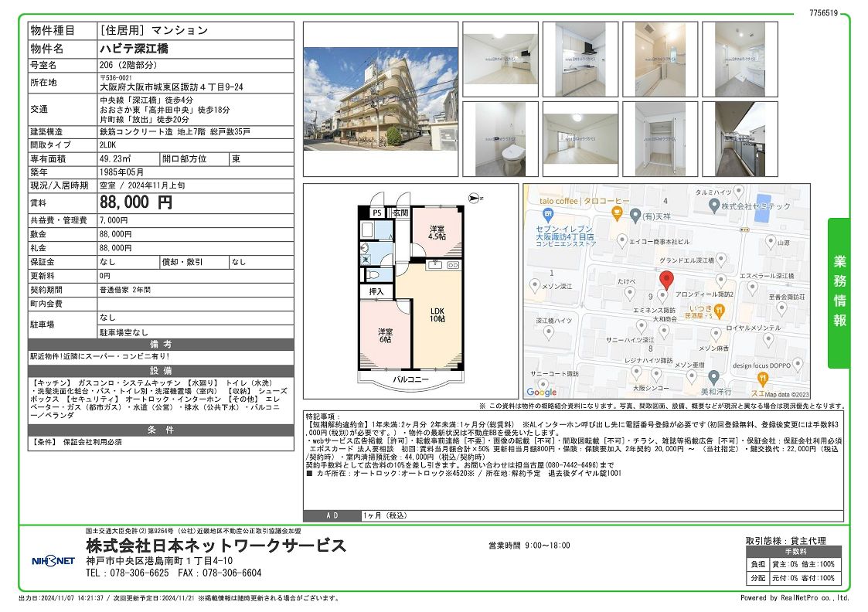
Task: Click the room number 206 (2階部分)
Action: 128,65
